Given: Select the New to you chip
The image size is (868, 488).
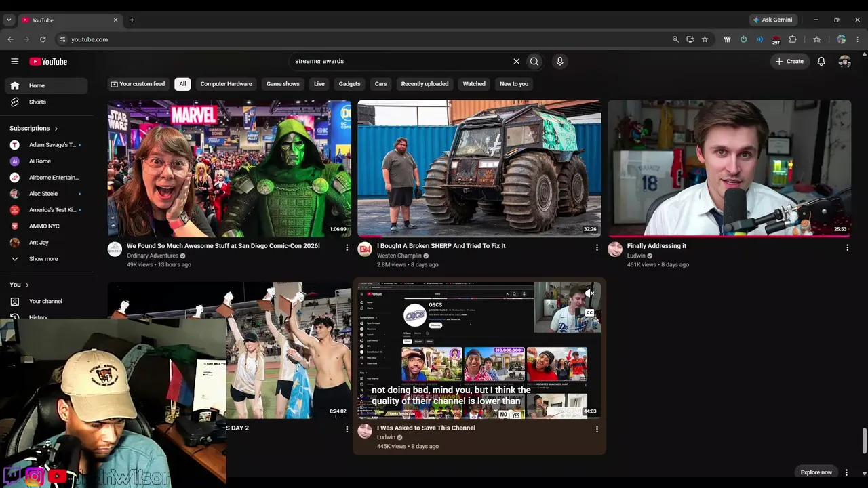Looking at the screenshot, I should pyautogui.click(x=514, y=84).
